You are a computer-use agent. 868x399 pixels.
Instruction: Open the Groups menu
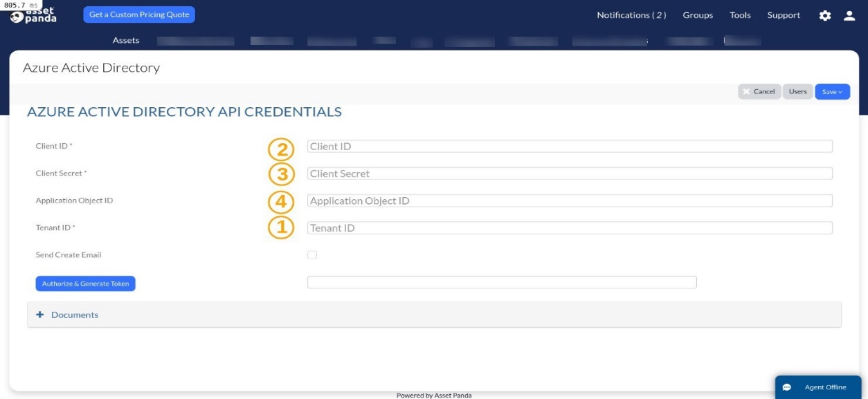(x=698, y=15)
